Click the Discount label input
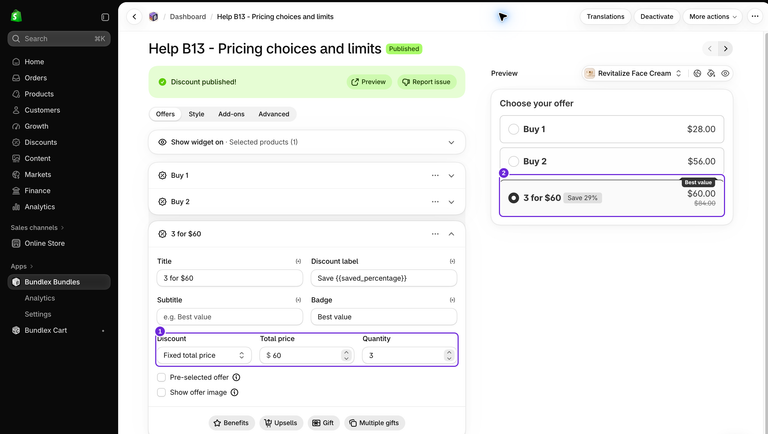 (x=384, y=278)
